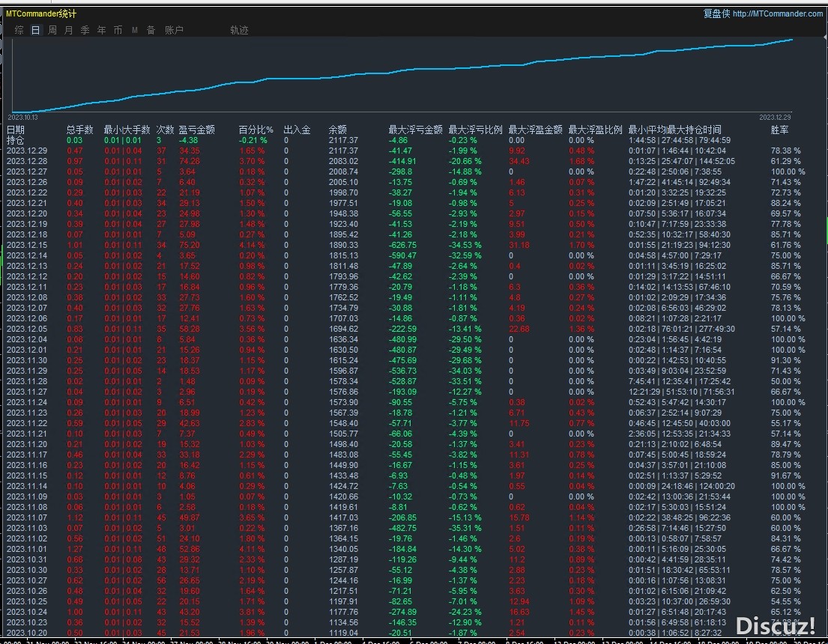Screen dimensions: 828x644
Task: Select the 持仓 open positions row
Action: 16,140
